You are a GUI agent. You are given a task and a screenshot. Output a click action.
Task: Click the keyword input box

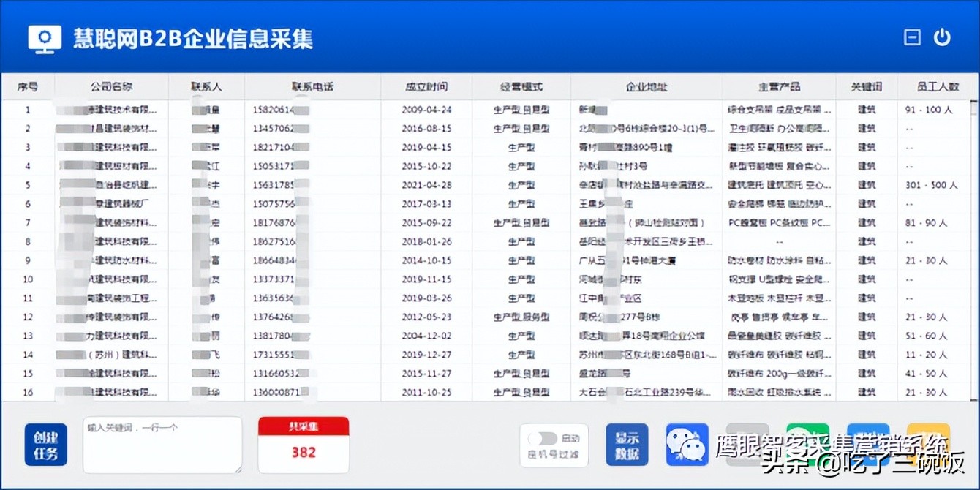[x=161, y=445]
